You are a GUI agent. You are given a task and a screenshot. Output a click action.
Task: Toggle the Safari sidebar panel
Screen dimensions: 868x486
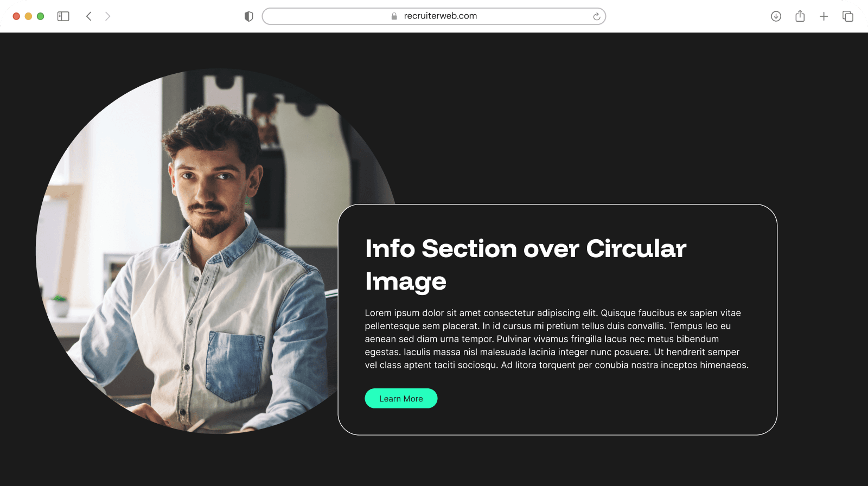click(63, 16)
